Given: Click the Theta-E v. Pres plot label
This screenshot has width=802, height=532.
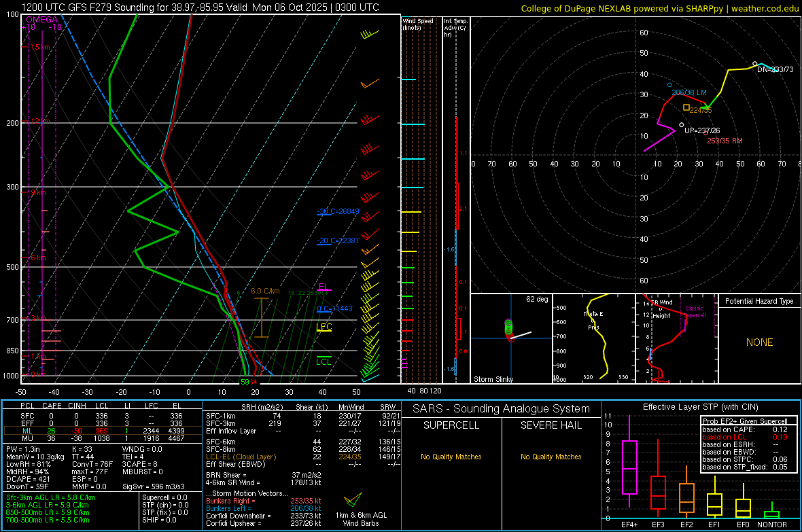Looking at the screenshot, I should coord(593,320).
